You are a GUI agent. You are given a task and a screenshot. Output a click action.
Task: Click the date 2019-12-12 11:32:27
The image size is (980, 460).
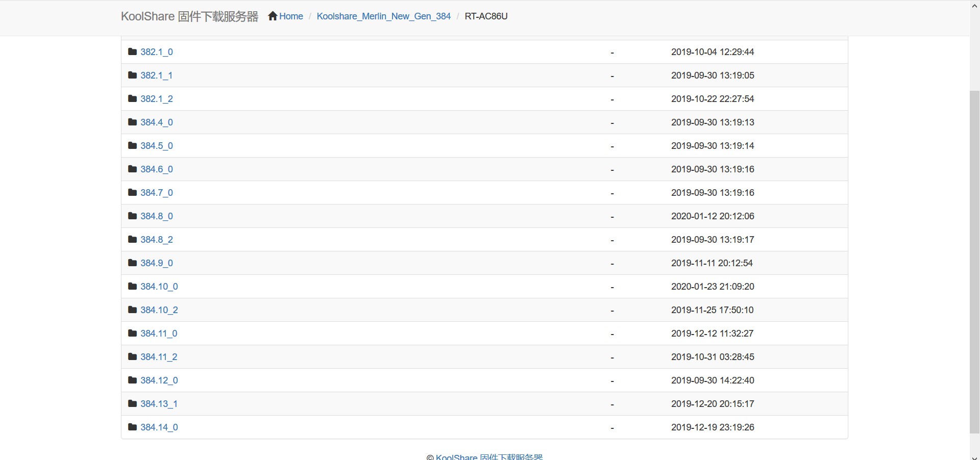pyautogui.click(x=713, y=334)
